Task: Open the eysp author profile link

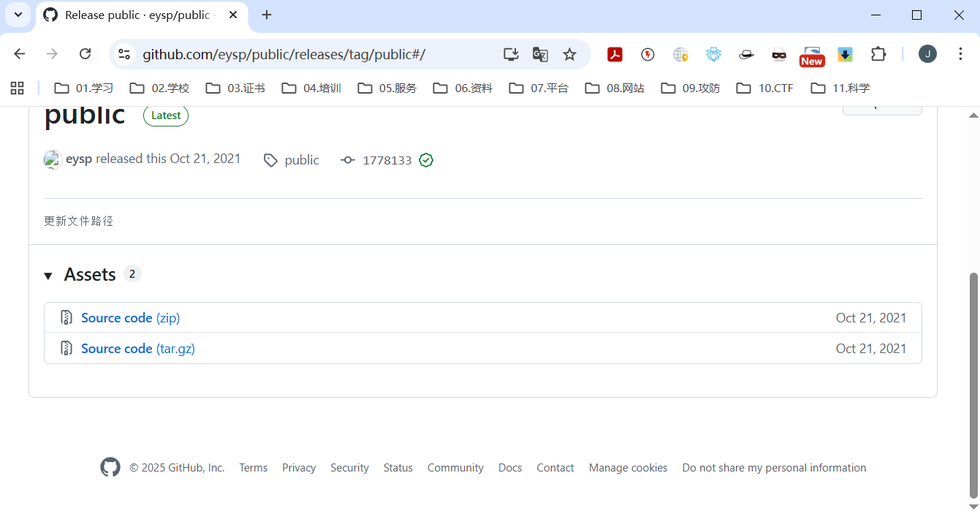Action: click(x=79, y=159)
